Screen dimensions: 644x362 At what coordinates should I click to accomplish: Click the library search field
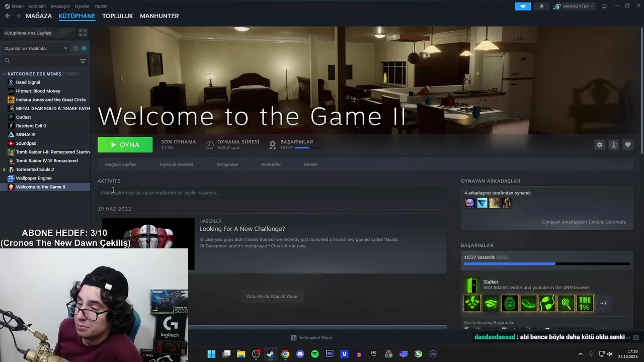[40, 61]
